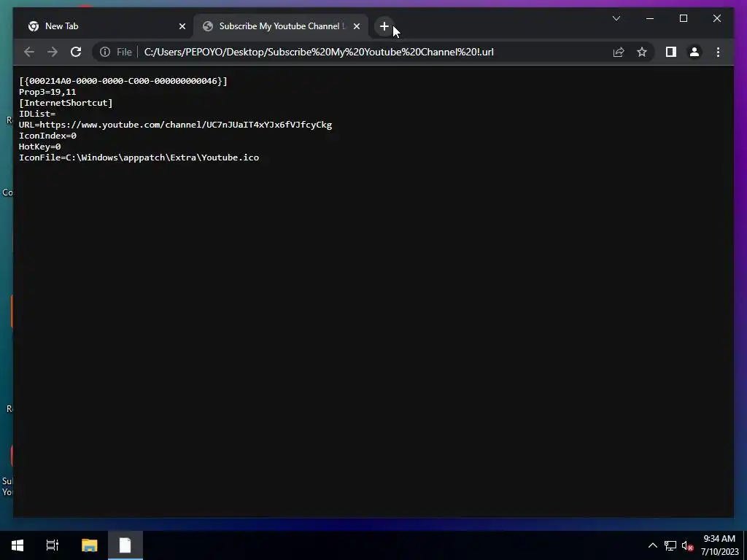The height and width of the screenshot is (560, 747).
Task: Click the browser back arrow
Action: 29,52
